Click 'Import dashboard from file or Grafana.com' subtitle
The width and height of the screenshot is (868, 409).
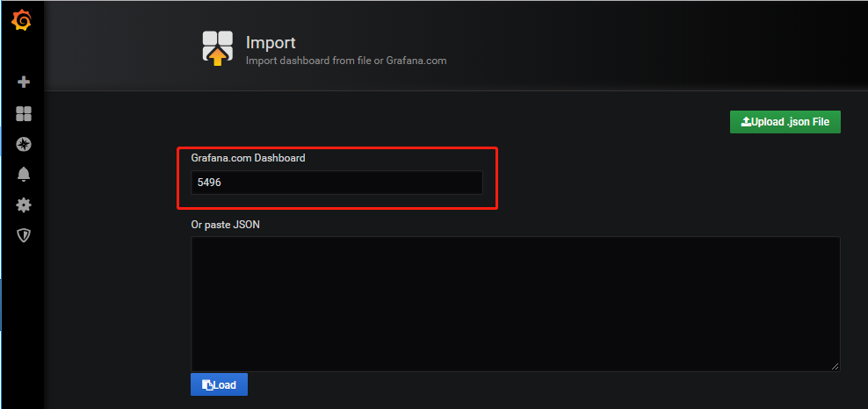click(x=346, y=61)
